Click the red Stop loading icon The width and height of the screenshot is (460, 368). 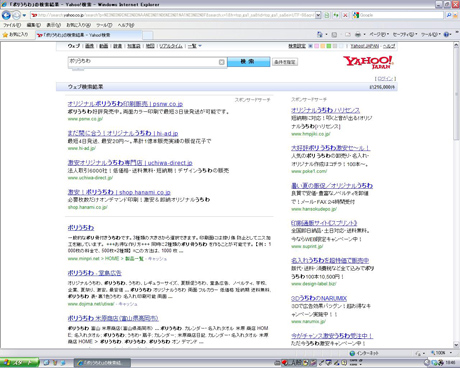(345, 15)
